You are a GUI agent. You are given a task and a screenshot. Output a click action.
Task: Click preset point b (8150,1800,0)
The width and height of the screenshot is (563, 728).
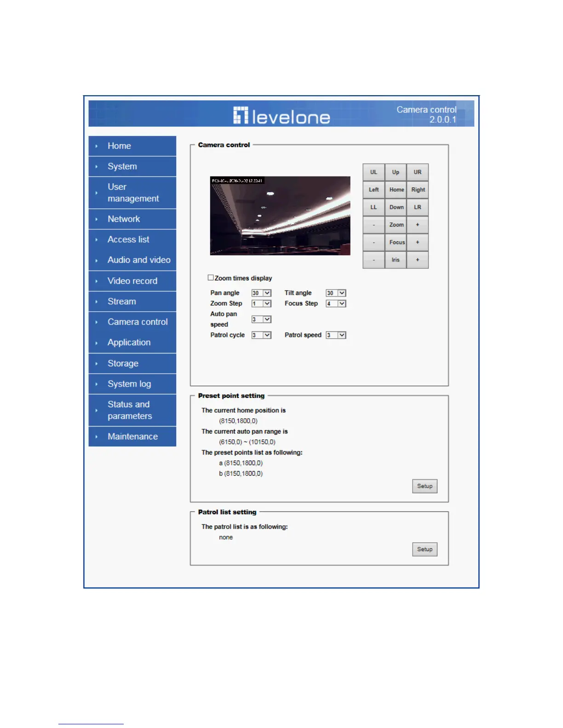click(241, 473)
